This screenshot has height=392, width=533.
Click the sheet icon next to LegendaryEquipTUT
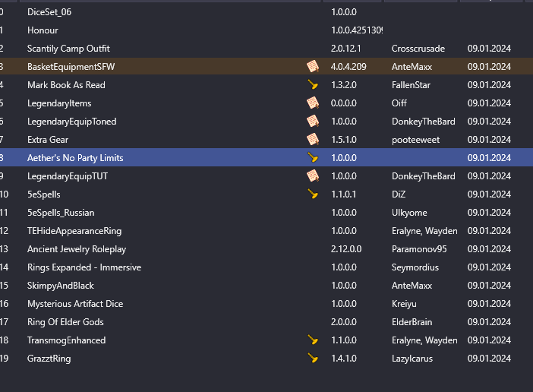pos(311,176)
